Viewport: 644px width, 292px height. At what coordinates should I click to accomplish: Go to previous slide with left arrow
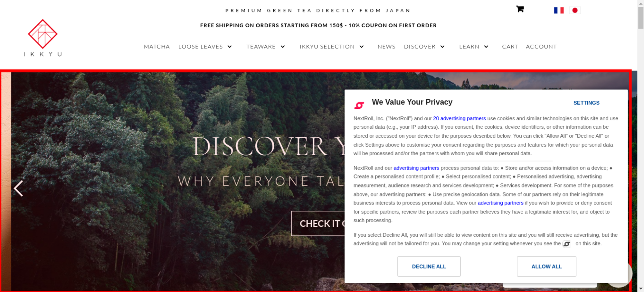(x=18, y=188)
